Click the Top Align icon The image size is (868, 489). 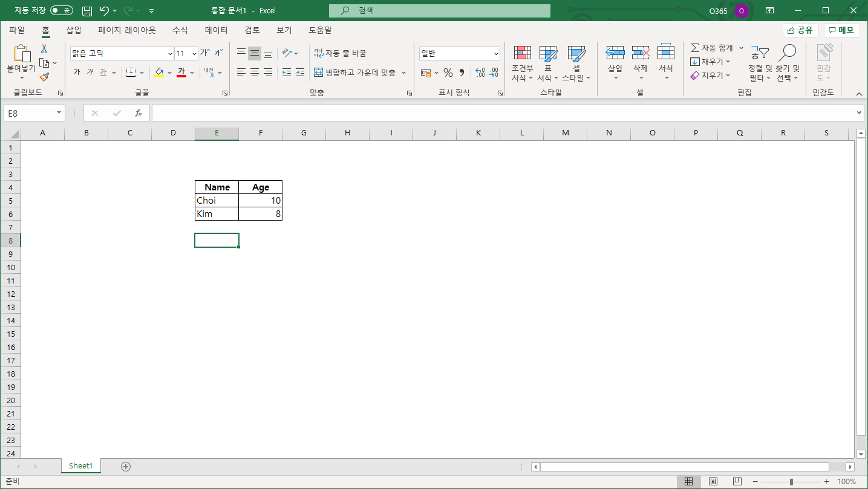click(x=241, y=53)
